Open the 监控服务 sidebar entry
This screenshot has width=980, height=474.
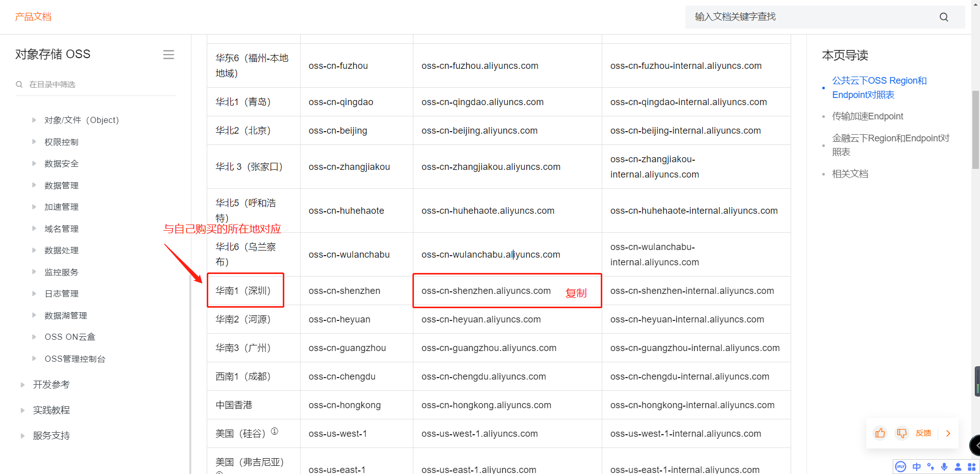click(61, 272)
